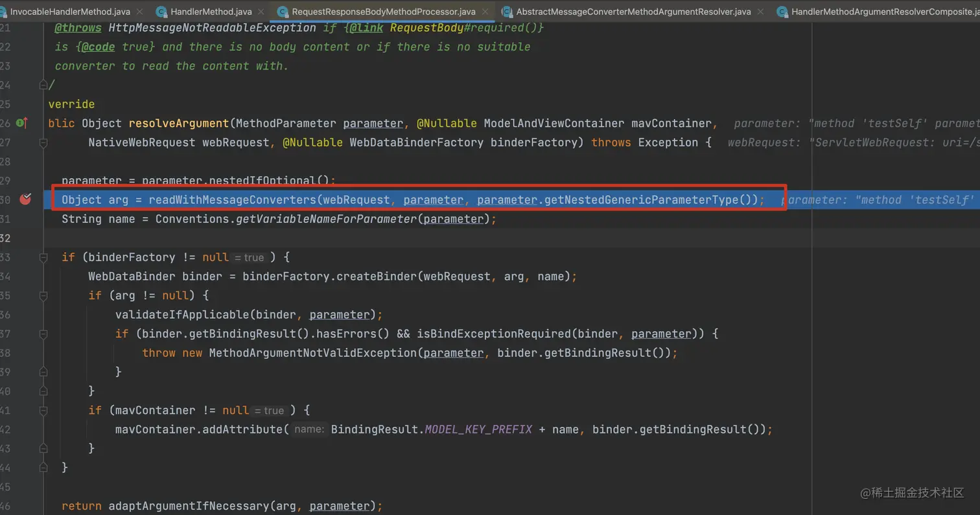980x515 pixels.
Task: Click the Conventions class reference
Action: pyautogui.click(x=192, y=219)
